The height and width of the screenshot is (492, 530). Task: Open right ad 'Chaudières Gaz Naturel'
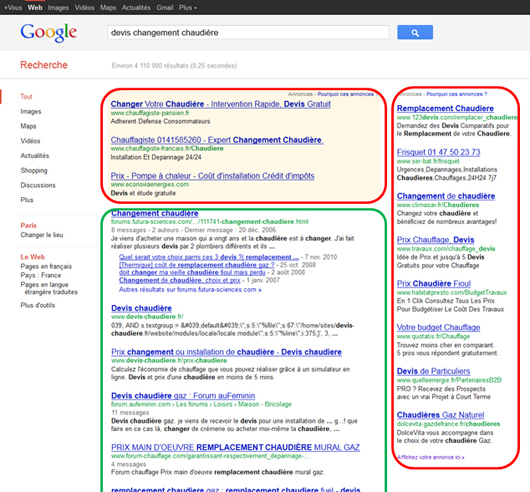[x=440, y=415]
